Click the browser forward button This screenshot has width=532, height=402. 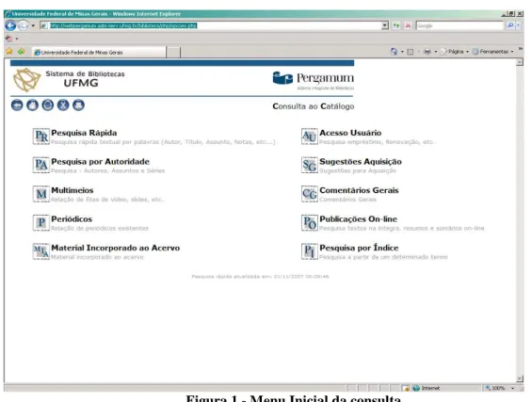24,25
